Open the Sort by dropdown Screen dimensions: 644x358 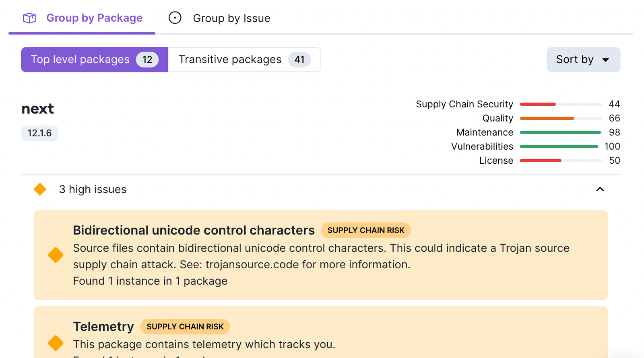coord(583,60)
